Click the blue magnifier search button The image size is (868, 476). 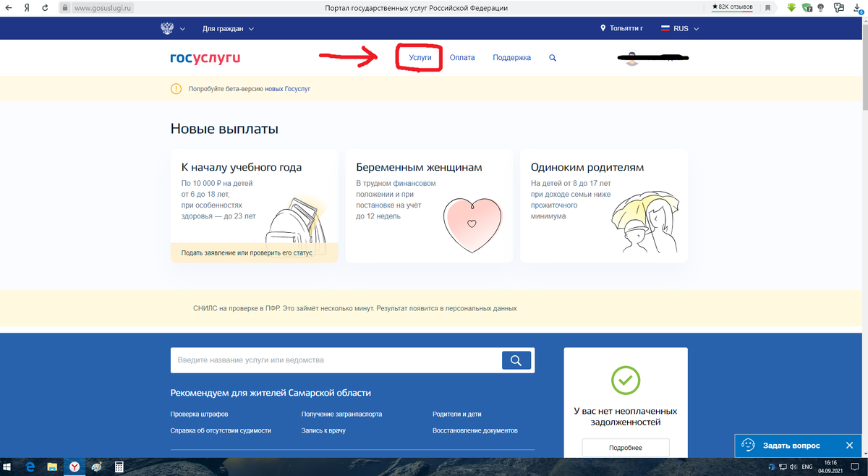tap(516, 360)
